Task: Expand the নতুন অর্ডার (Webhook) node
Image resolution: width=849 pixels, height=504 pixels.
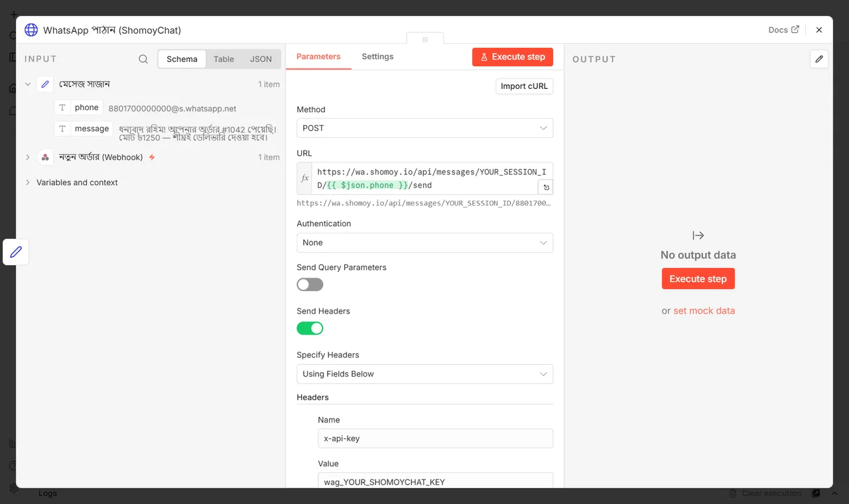Action: pos(28,157)
